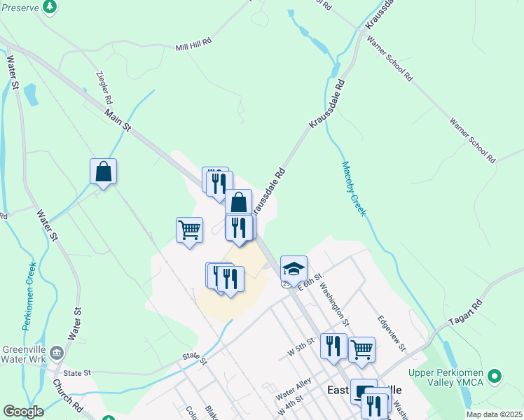
Task: Click the Upper Perkiomen Valley YMCA pin
Action: pyautogui.click(x=495, y=377)
